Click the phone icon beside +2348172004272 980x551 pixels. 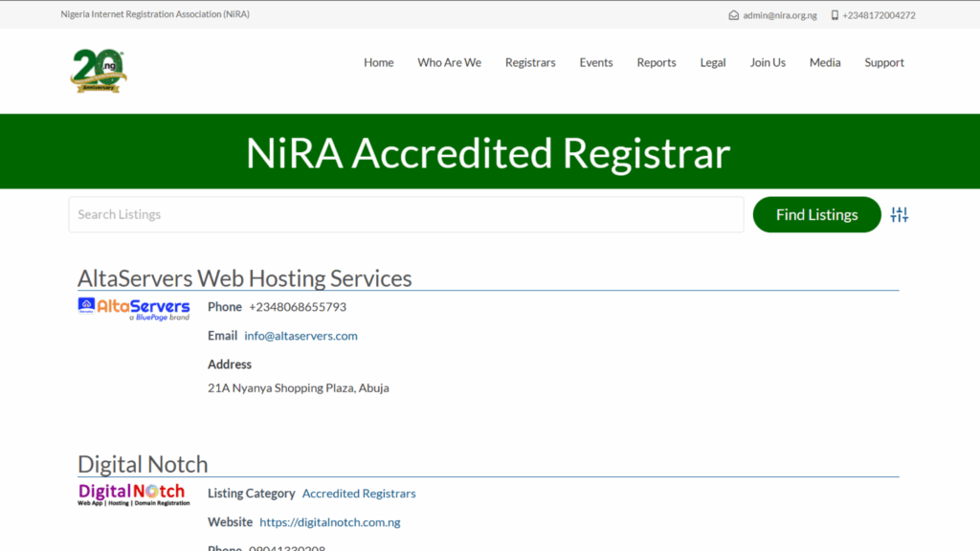pos(835,15)
